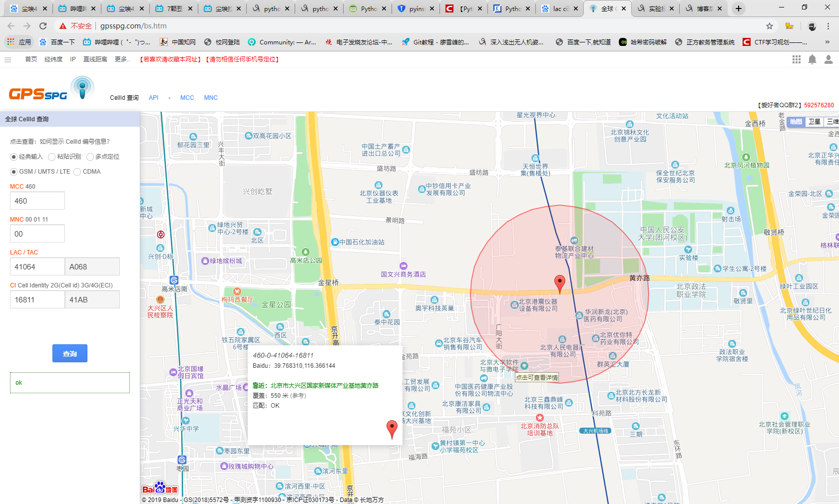The width and height of the screenshot is (839, 504).
Task: Click the hex LAC field showing A068
Action: click(x=92, y=266)
